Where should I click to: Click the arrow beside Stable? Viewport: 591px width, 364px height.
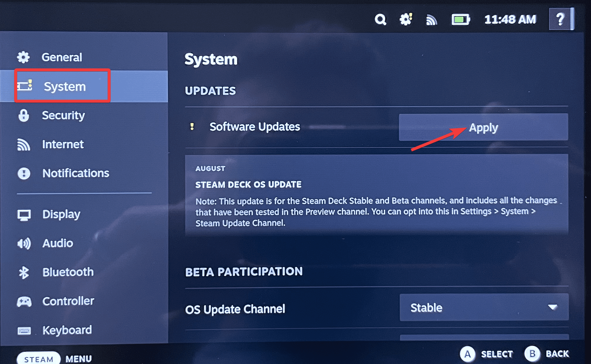552,307
